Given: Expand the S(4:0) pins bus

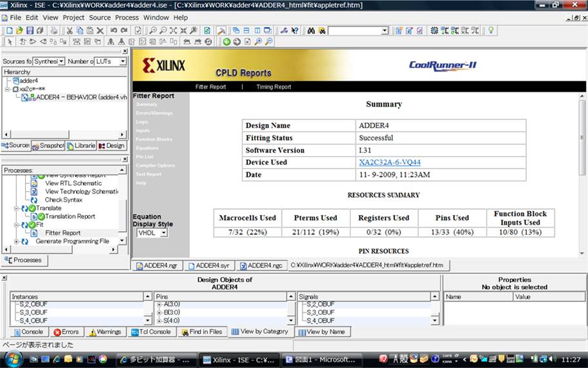Looking at the screenshot, I should [159, 321].
